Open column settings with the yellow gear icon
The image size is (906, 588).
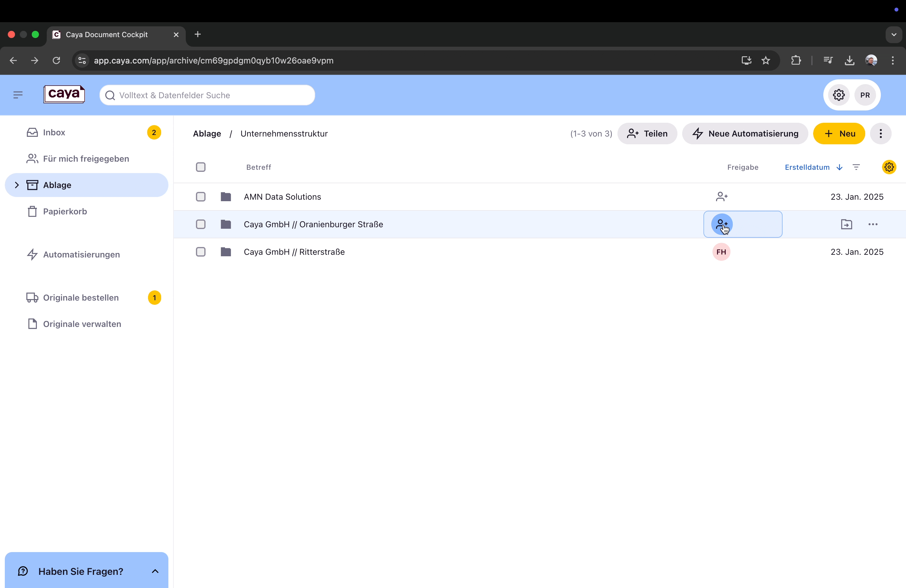click(889, 167)
